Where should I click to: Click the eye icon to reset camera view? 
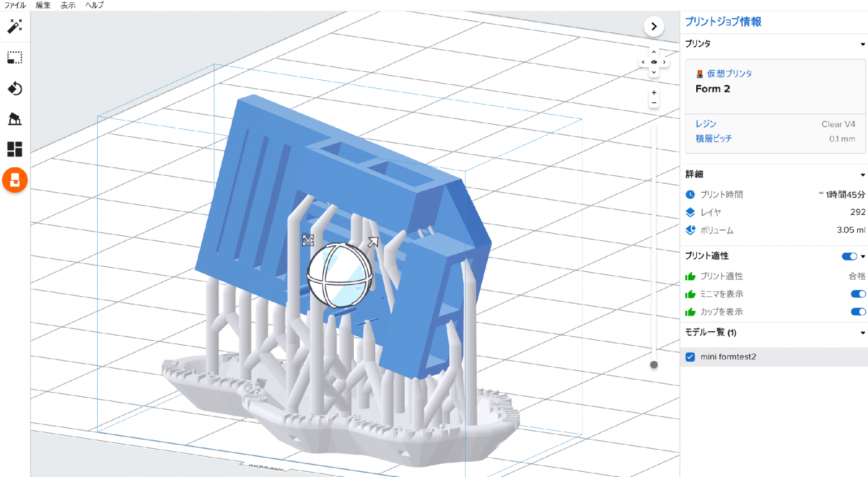click(x=653, y=62)
